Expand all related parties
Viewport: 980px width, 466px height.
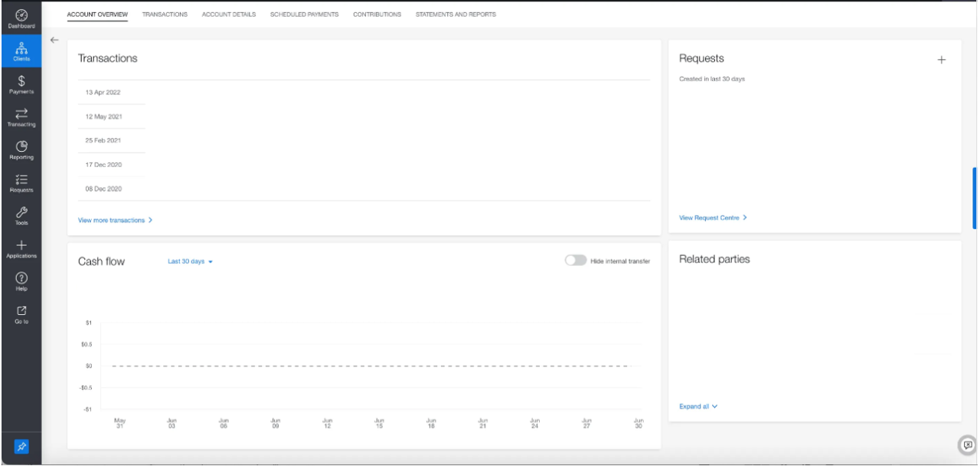click(x=698, y=407)
